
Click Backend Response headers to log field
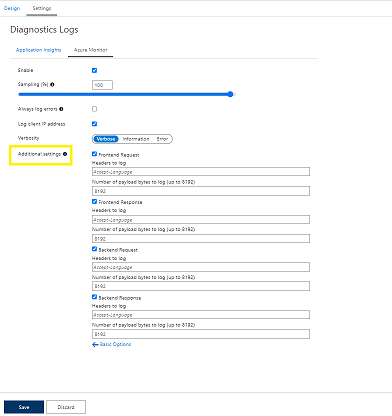click(201, 315)
